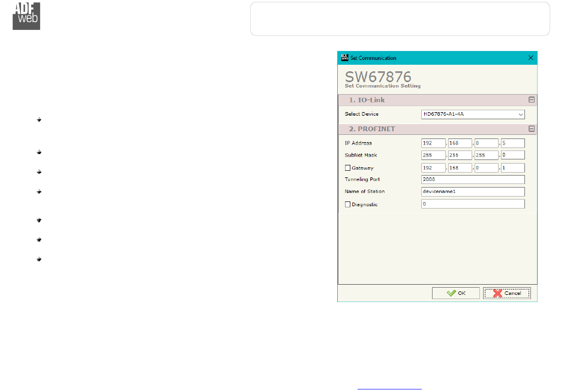Click the ADFweb logo
This screenshot has height=392, width=570.
(x=26, y=16)
